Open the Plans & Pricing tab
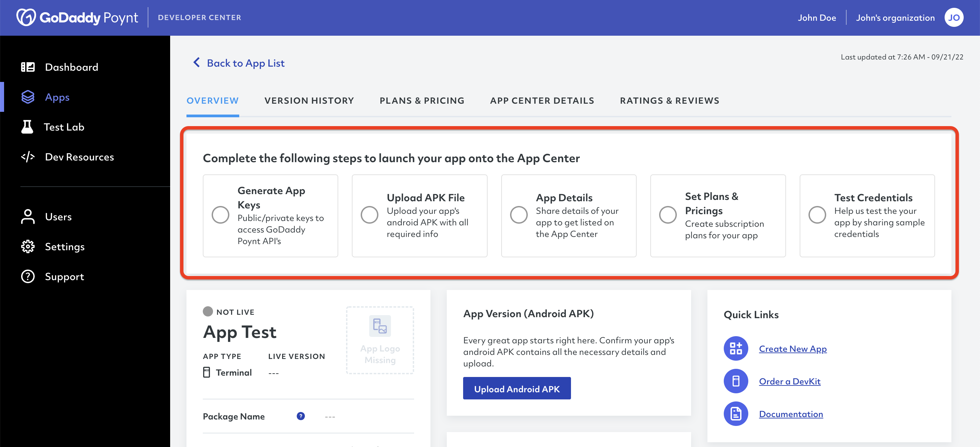Viewport: 980px width, 447px height. tap(422, 100)
